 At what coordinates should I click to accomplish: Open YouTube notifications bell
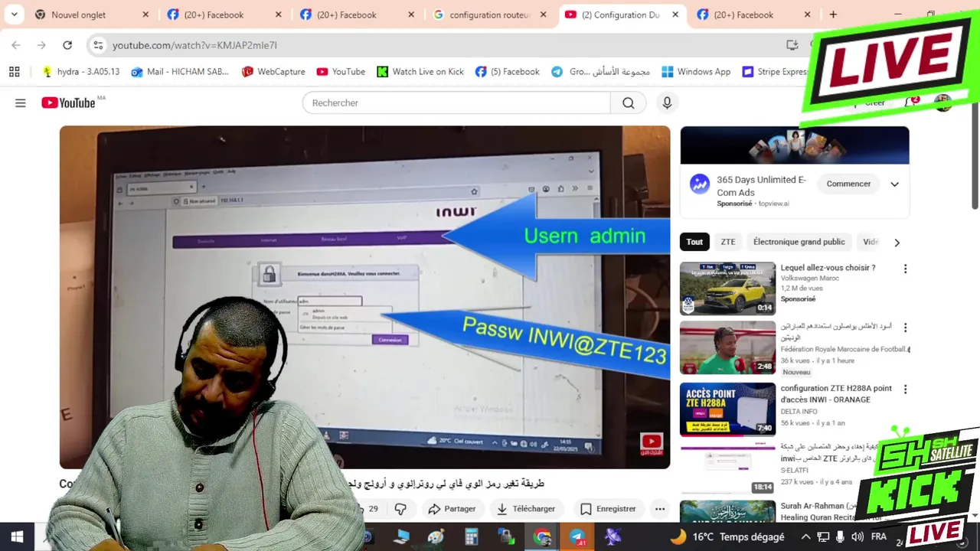coord(910,103)
